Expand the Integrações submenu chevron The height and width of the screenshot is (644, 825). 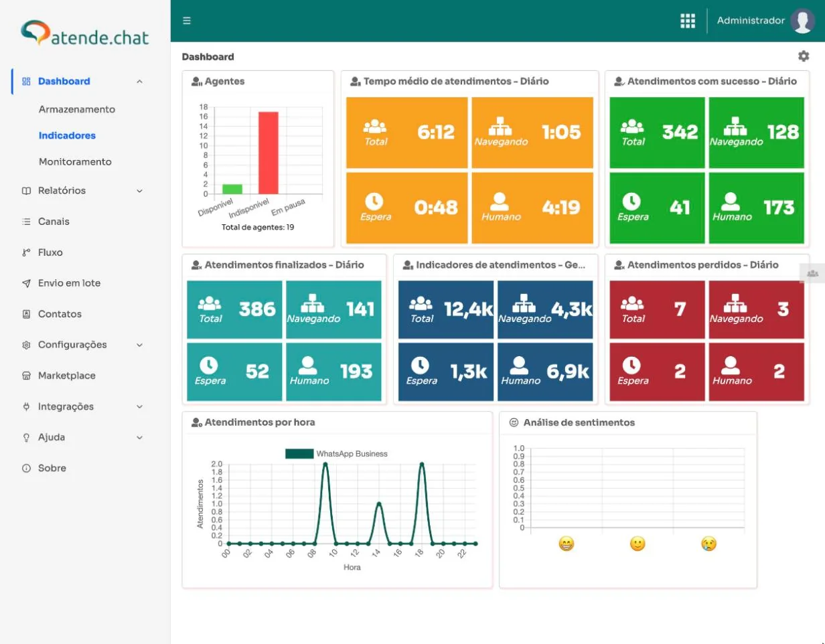(x=139, y=406)
